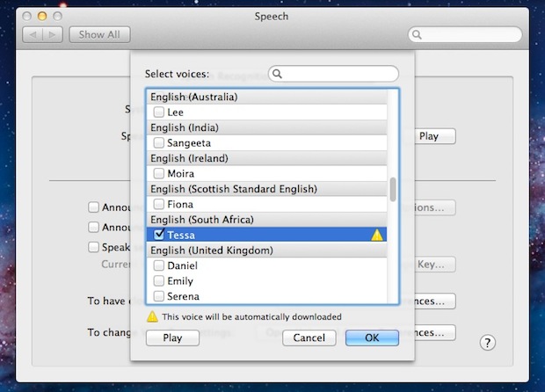Select the highlighted Tessa voice name

(181, 236)
